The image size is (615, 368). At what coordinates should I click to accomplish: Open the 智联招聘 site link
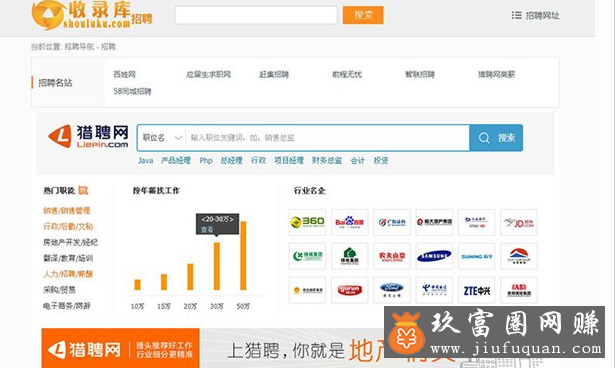pos(420,74)
